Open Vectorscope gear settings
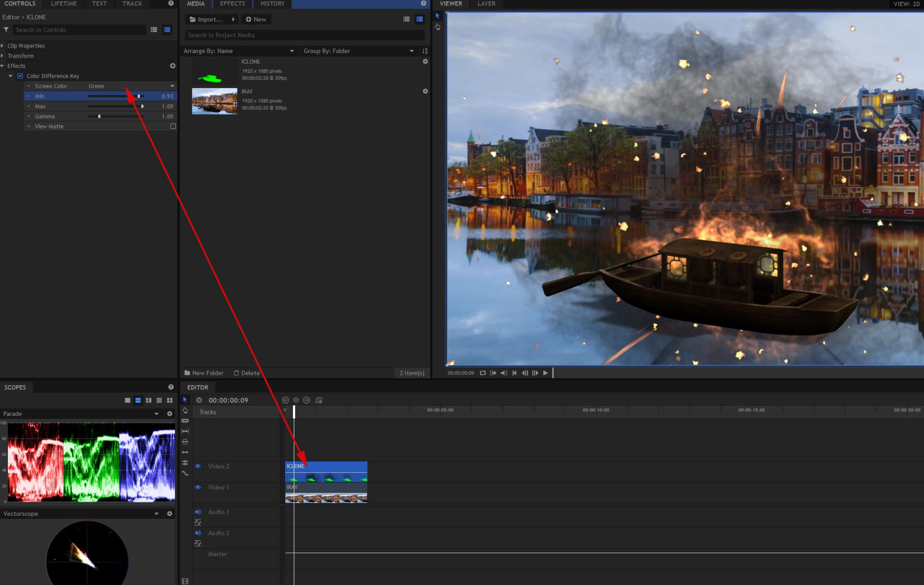The width and height of the screenshot is (924, 585). click(x=170, y=513)
